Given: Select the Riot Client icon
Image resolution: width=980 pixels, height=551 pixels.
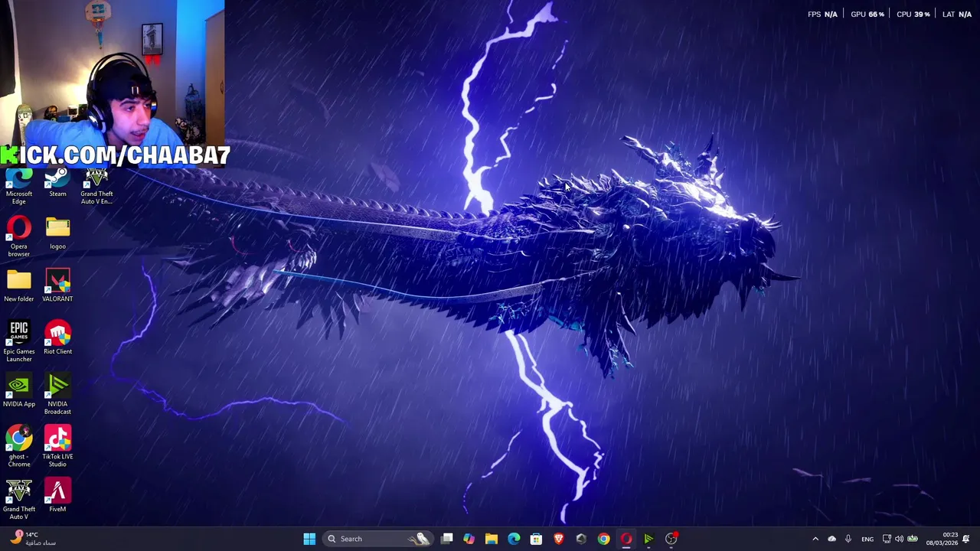Looking at the screenshot, I should [57, 338].
